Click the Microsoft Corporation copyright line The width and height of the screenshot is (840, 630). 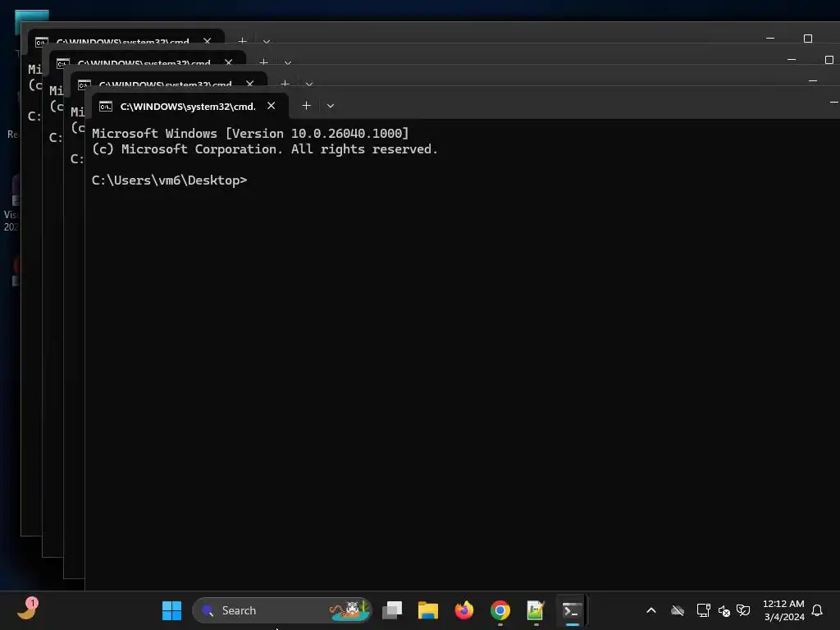(x=265, y=149)
